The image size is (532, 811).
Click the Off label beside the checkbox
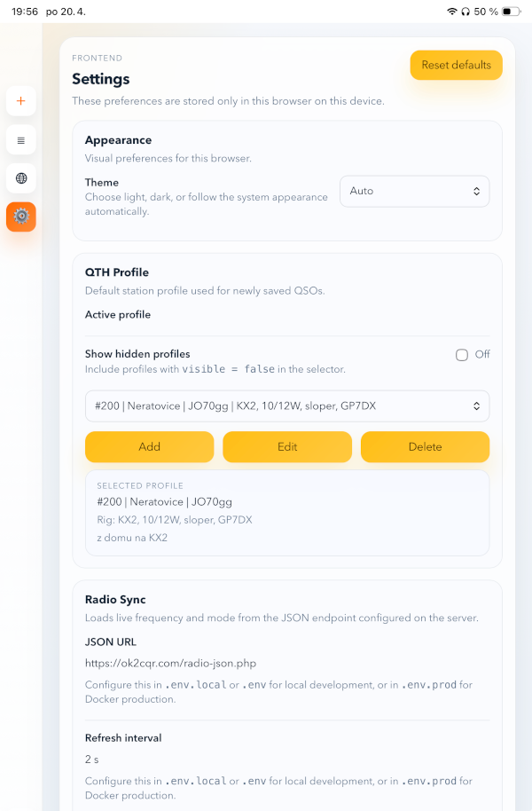point(482,355)
